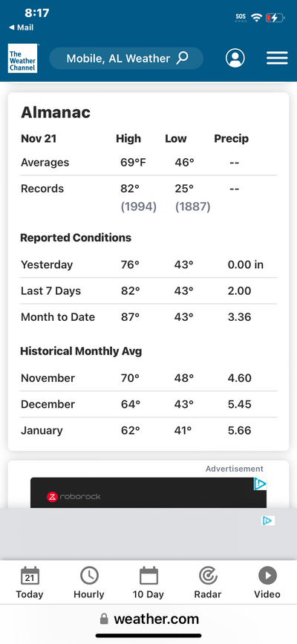Tap the lock icon beside weather.com

[105, 619]
